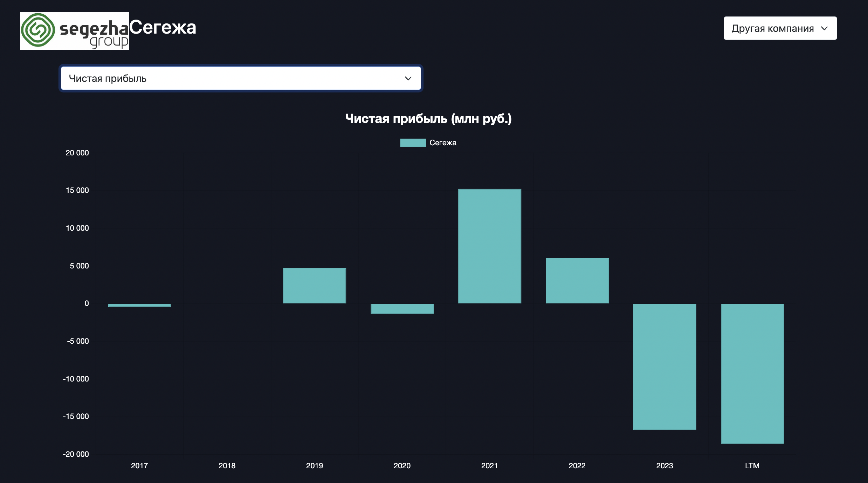Open the Другая компания dropdown

780,28
